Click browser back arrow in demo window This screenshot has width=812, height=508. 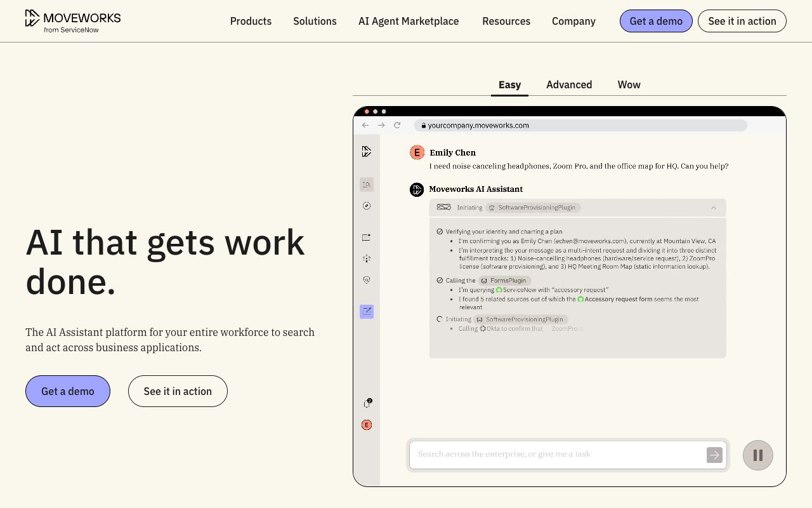[365, 125]
